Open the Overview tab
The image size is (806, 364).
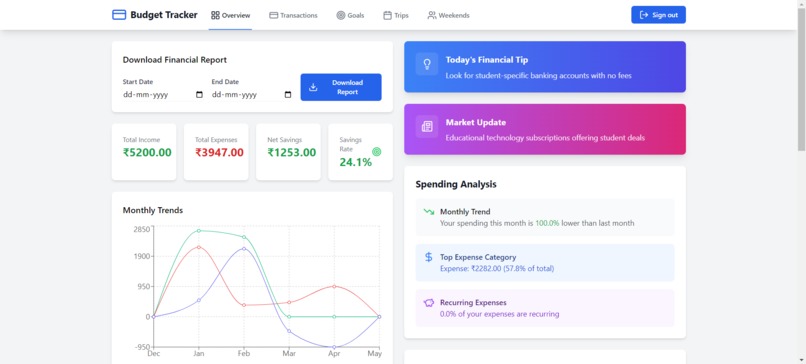230,15
